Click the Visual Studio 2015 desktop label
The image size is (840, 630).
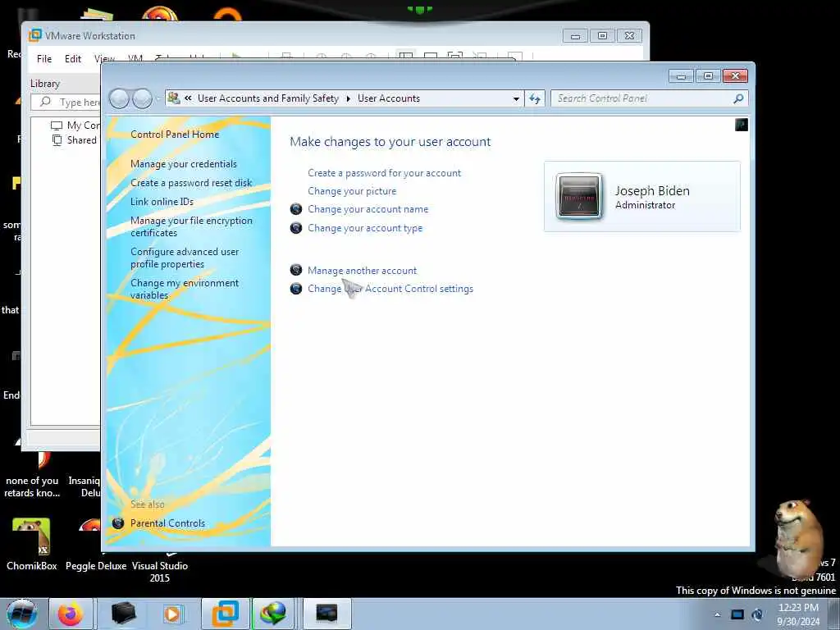tap(160, 572)
